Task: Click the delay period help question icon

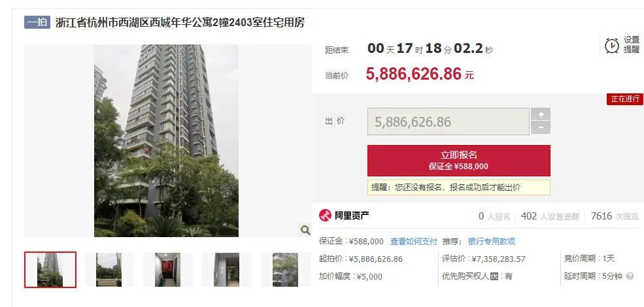Action: (x=630, y=276)
